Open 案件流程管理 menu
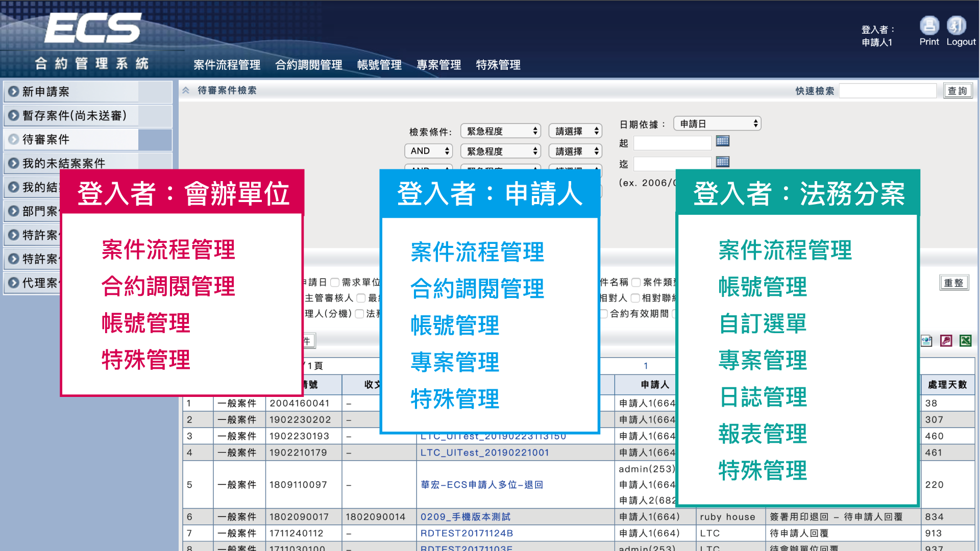 [227, 65]
